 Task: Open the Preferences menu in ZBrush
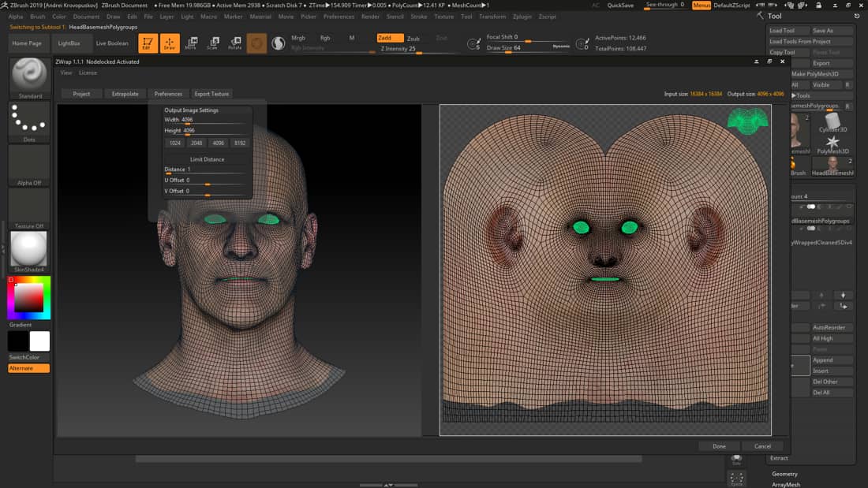339,17
